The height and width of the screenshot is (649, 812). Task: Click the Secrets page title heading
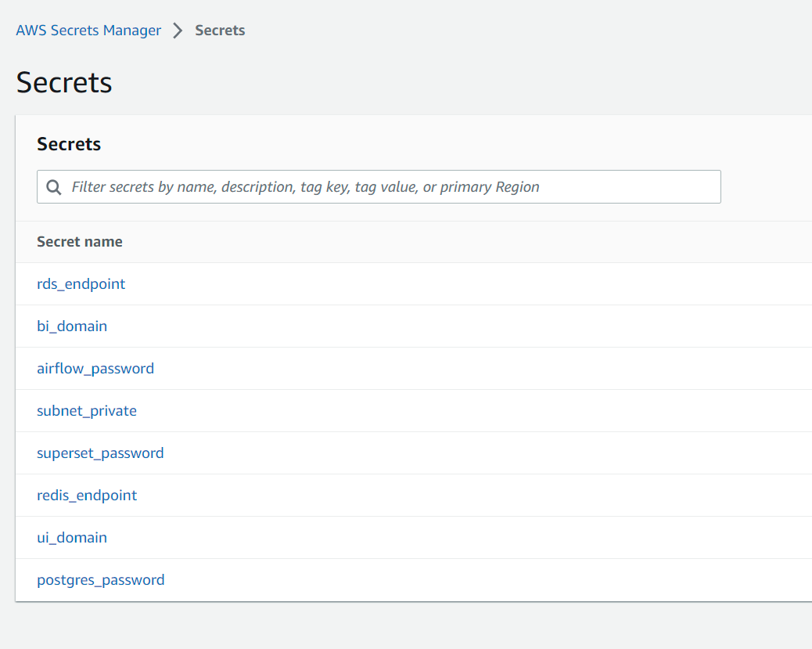pos(64,82)
